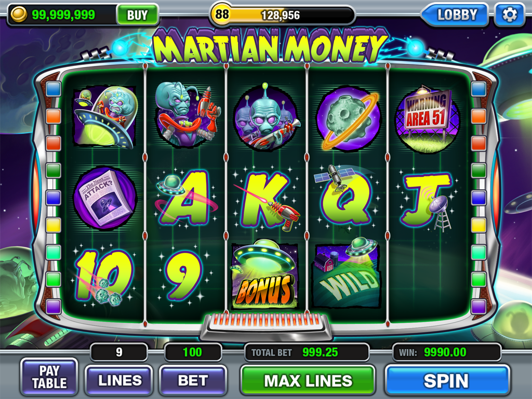This screenshot has width=532, height=399.
Task: Open the settings gear icon
Action: [509, 15]
